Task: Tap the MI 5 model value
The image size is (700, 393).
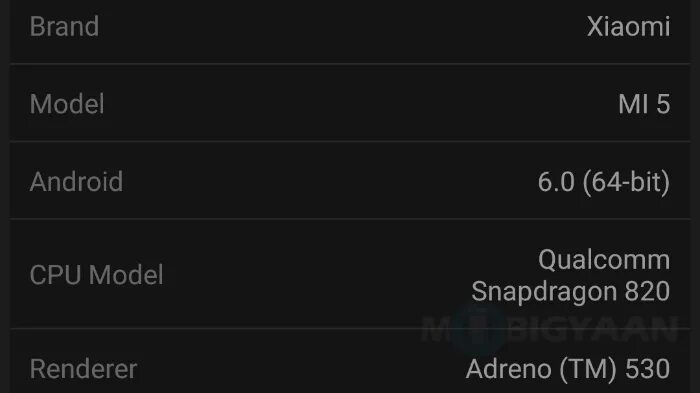Action: pos(644,104)
